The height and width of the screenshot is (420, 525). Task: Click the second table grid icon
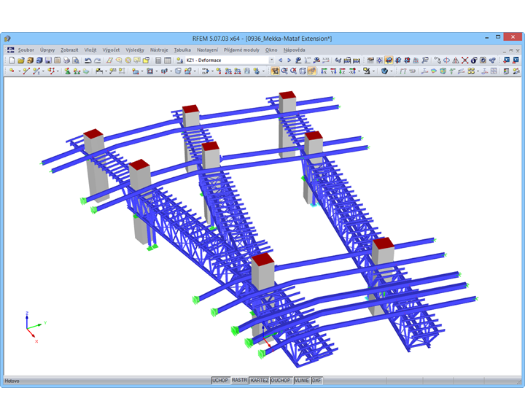[x=168, y=61]
